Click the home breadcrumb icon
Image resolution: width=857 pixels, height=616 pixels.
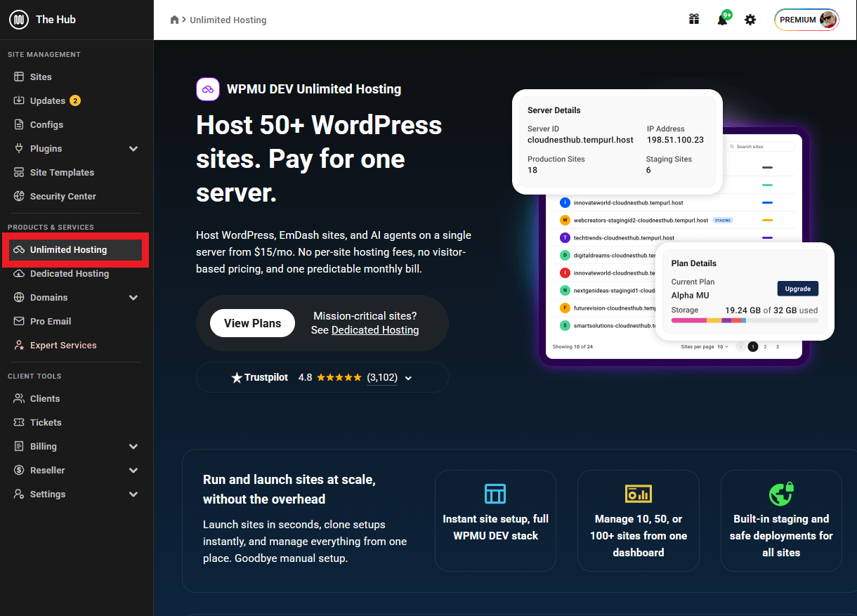[175, 20]
